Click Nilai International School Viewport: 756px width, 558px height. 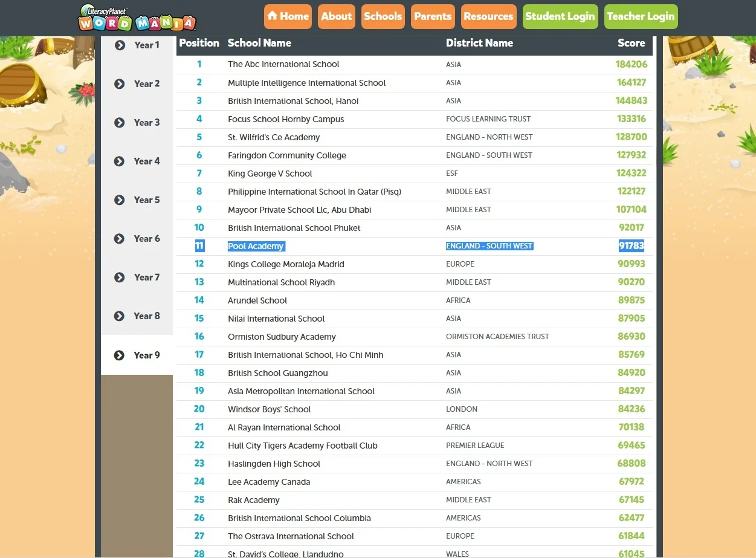coord(276,319)
